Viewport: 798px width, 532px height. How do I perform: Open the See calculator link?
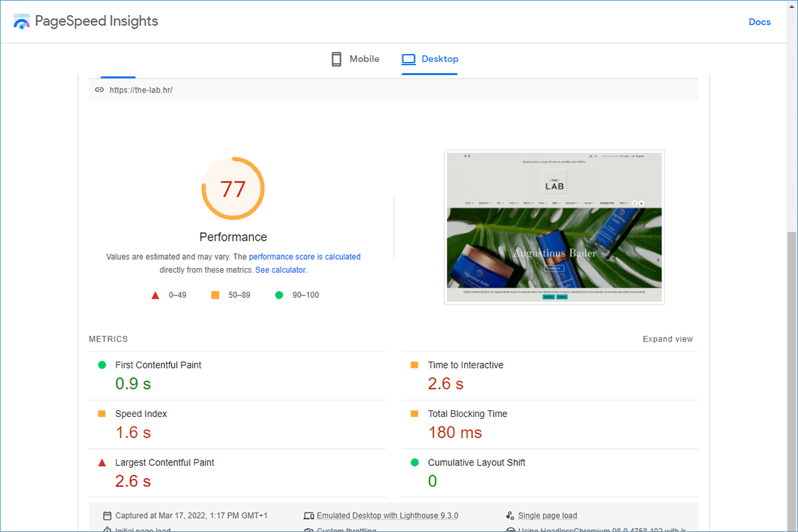coord(280,270)
